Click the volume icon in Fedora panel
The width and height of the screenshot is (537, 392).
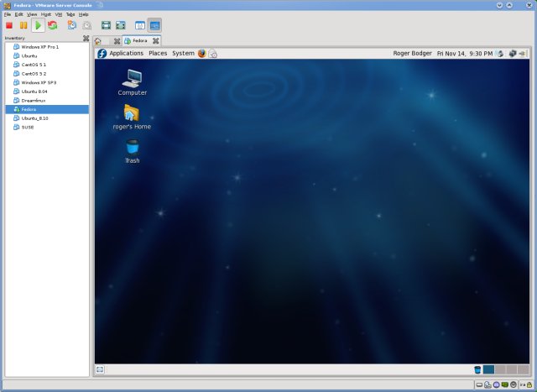(523, 54)
